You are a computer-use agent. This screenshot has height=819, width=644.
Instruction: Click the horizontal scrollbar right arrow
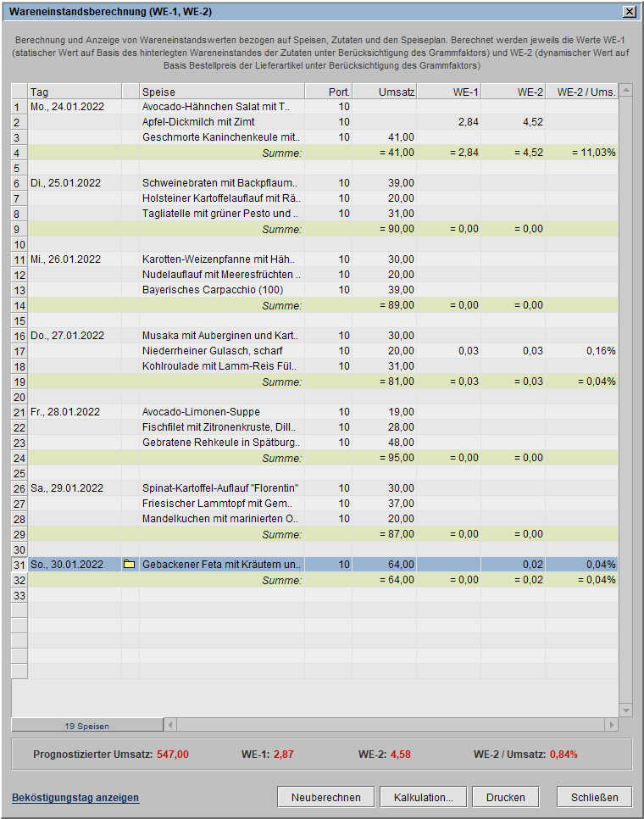(611, 726)
